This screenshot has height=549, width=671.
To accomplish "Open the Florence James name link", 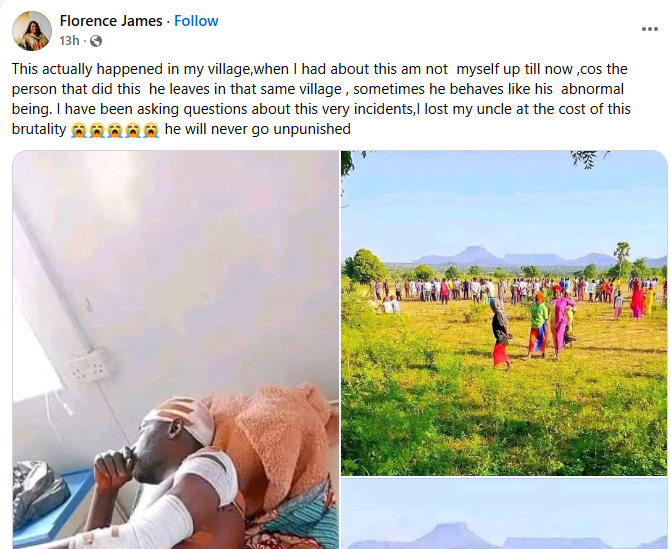I will 109,21.
